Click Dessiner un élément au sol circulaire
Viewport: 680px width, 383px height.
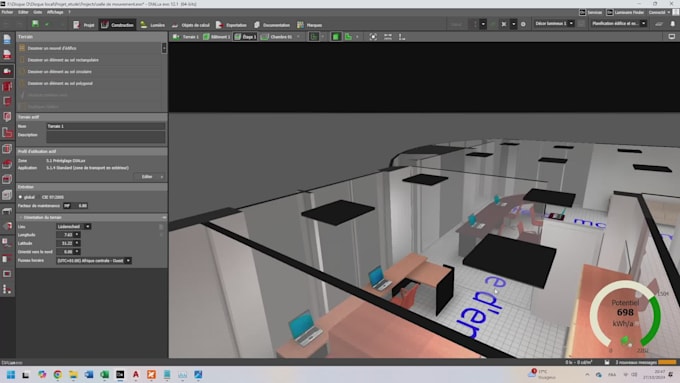click(x=59, y=72)
